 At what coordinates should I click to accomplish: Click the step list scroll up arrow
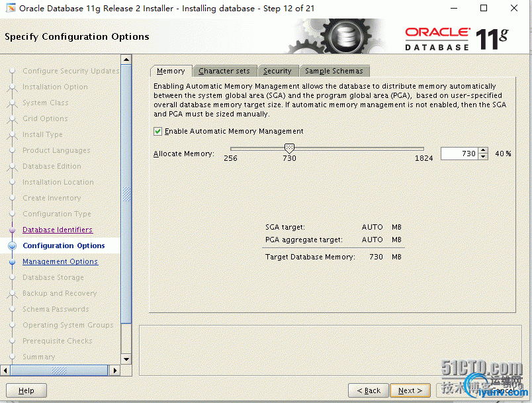(x=126, y=60)
